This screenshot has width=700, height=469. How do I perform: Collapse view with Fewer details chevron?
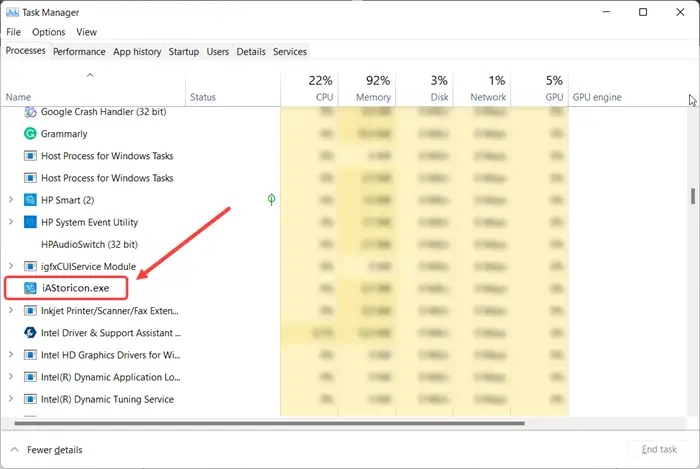(x=14, y=449)
